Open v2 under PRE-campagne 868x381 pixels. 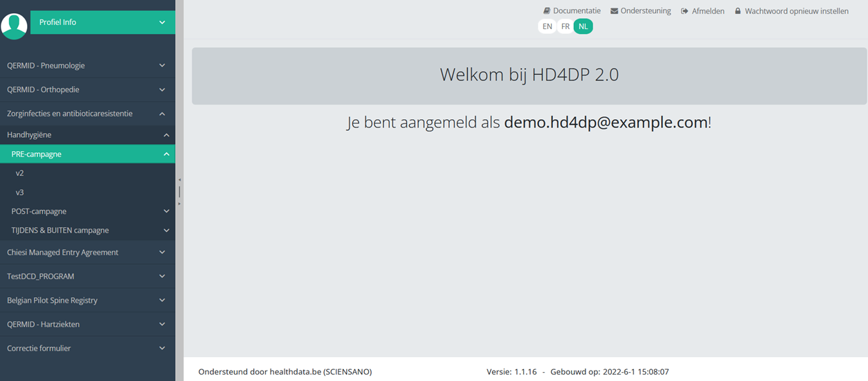coord(20,173)
